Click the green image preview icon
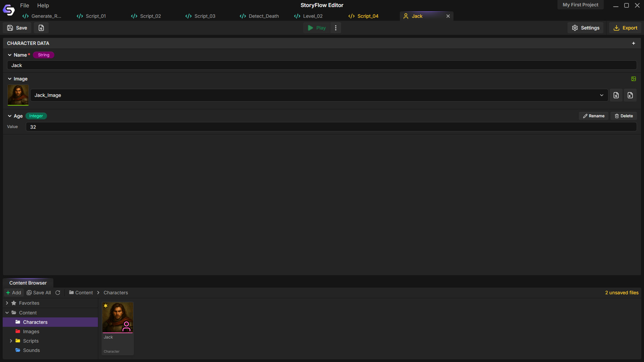This screenshot has width=644, height=362. point(634,79)
